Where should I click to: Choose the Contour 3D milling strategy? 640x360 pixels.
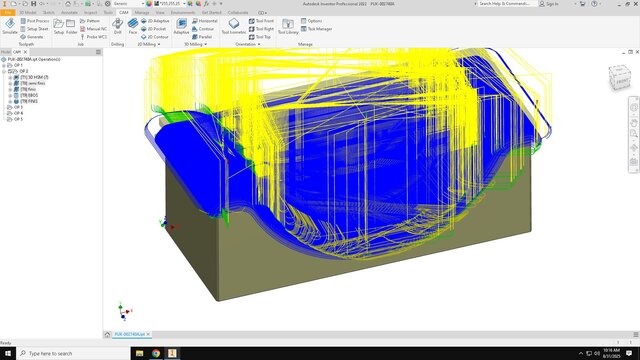point(203,29)
